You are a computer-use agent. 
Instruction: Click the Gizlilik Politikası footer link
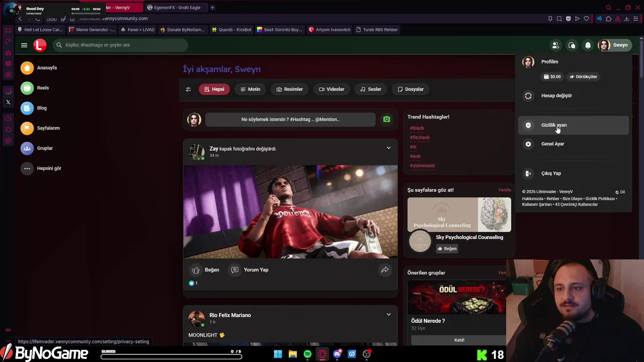tap(600, 199)
